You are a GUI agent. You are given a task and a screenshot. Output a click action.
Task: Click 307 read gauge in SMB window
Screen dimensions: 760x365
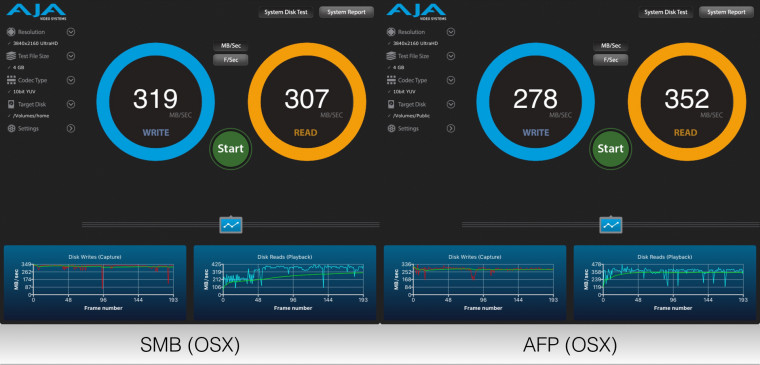307,101
